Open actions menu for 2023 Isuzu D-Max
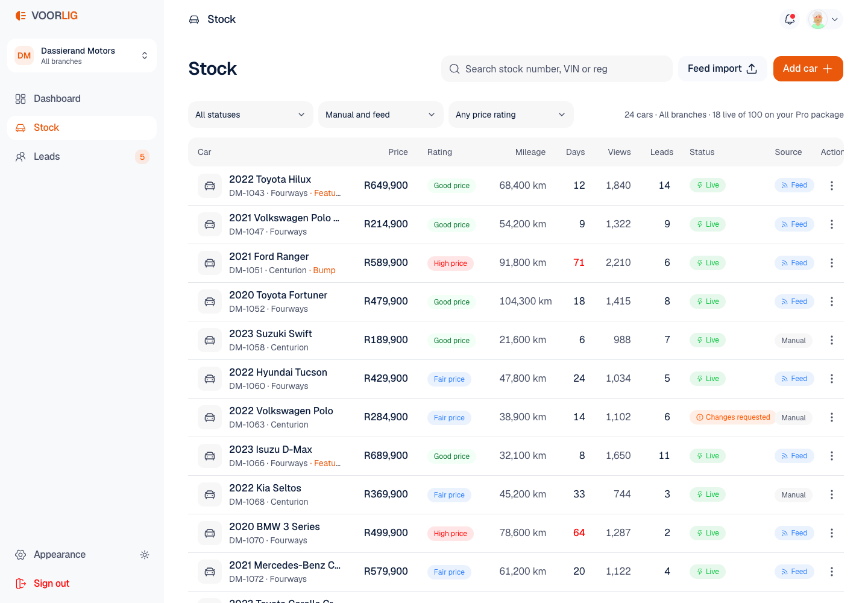This screenshot has height=603, width=868. point(832,456)
